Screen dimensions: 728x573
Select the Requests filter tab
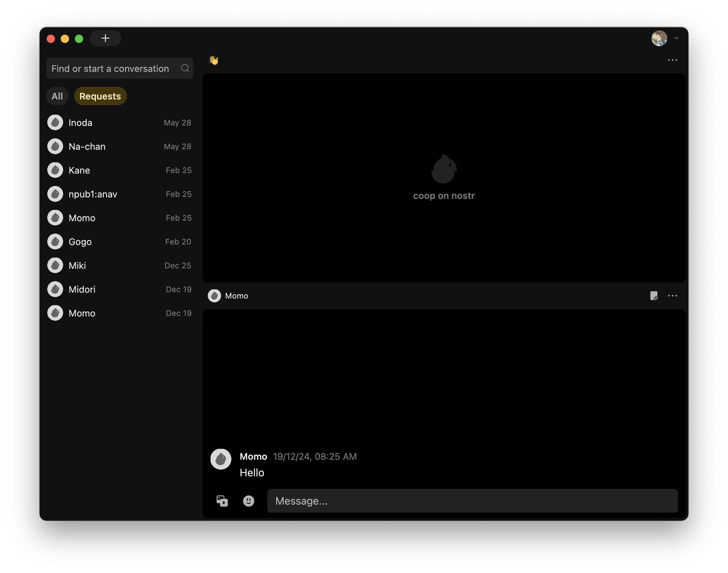point(100,96)
